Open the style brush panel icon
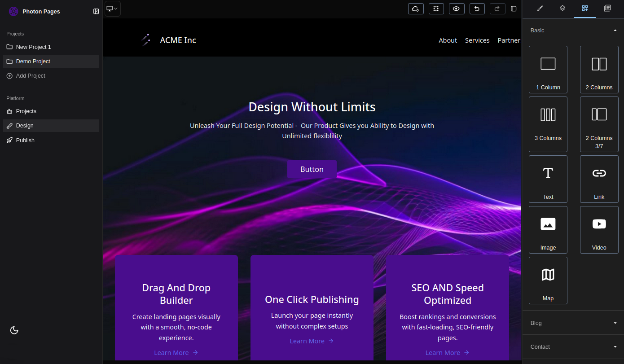 pyautogui.click(x=540, y=8)
